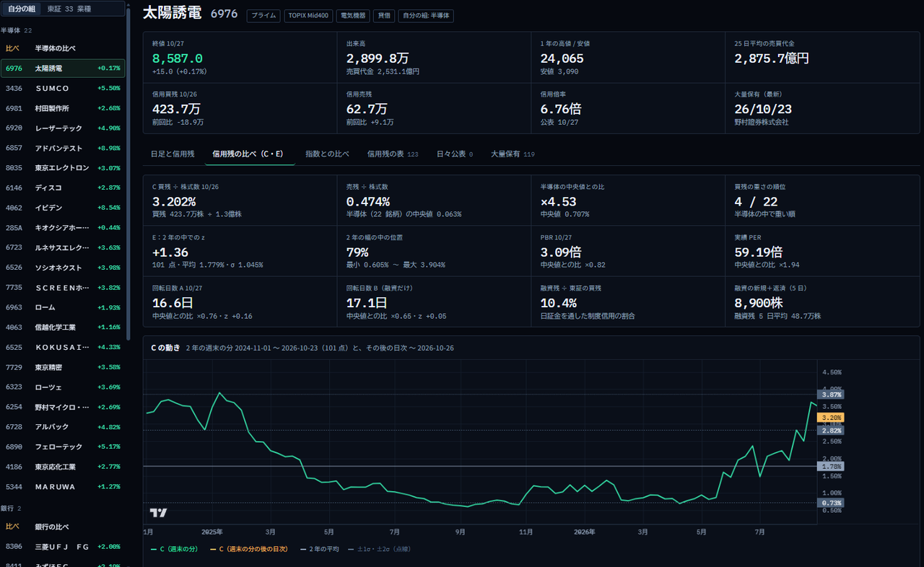Image resolution: width=924 pixels, height=567 pixels.
Task: Click the 野村證券株式会社 holder text
Action: click(762, 123)
